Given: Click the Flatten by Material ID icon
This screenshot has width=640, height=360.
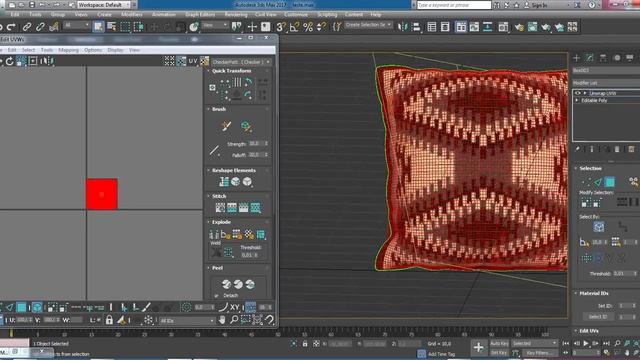Looking at the screenshot, I should coord(249,234).
